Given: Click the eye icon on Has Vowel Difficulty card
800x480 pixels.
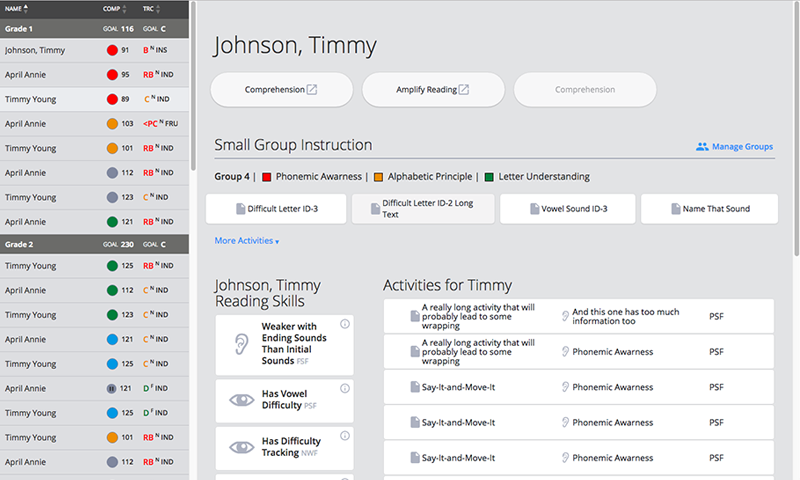Looking at the screenshot, I should [x=241, y=400].
